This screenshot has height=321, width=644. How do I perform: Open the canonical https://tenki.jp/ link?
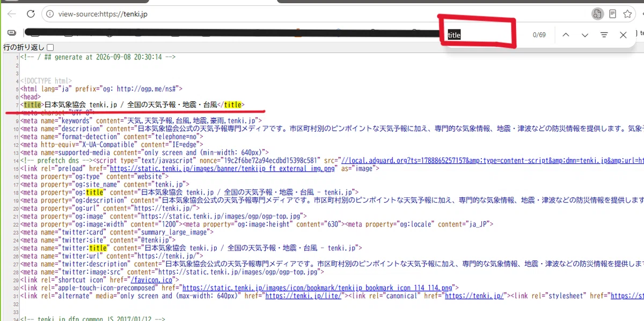pos(474,296)
